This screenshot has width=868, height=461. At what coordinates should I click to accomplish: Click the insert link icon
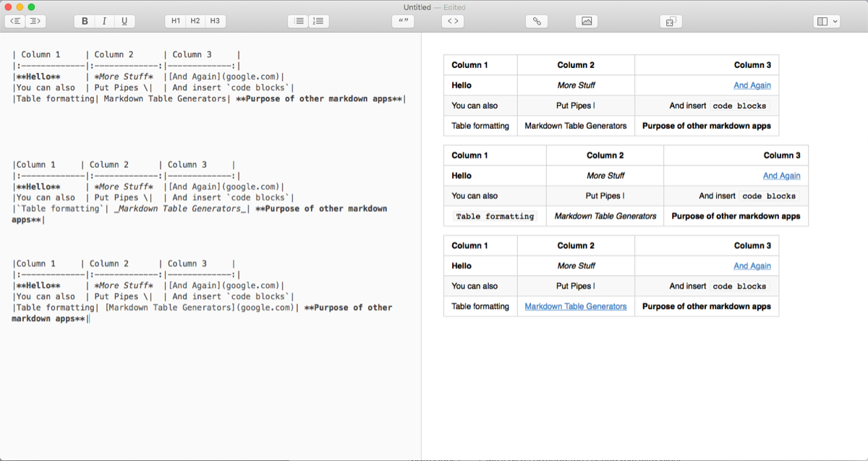(x=537, y=21)
